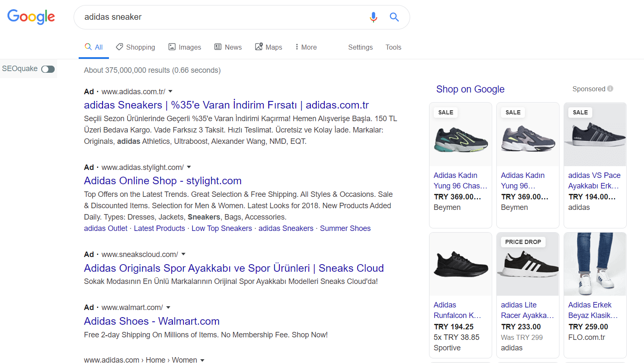Open dropdown arrow next to www.walmart.com/
The height and width of the screenshot is (363, 644).
tap(168, 307)
